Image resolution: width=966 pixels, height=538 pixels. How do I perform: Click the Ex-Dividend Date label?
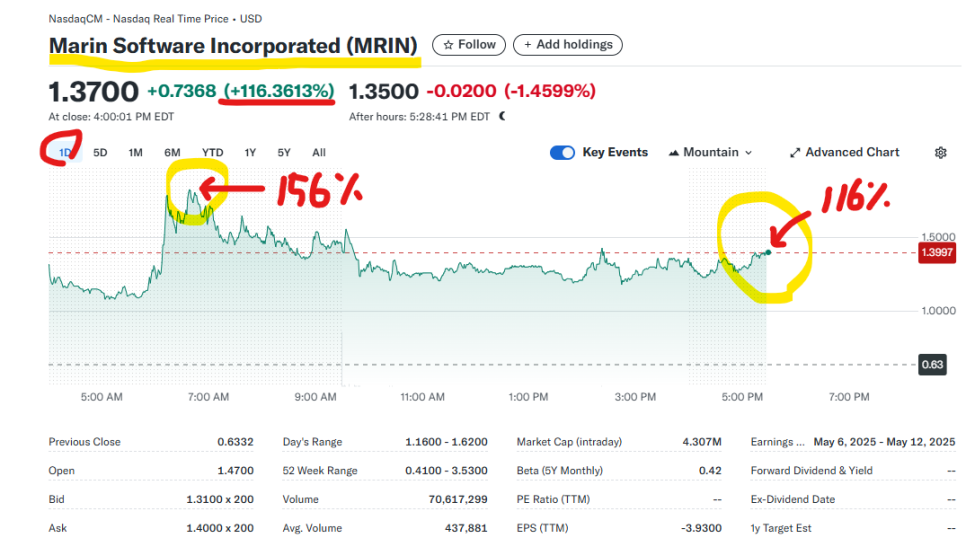tap(793, 499)
